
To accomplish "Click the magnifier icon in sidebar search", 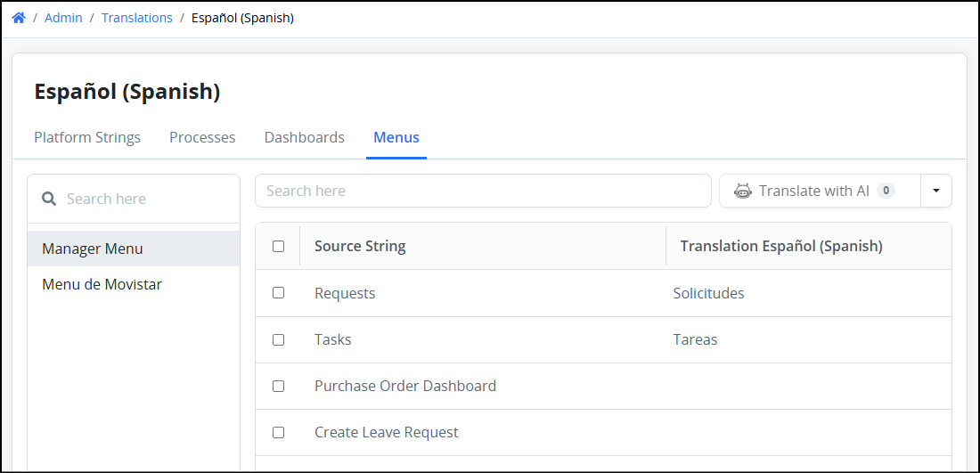I will [x=49, y=199].
